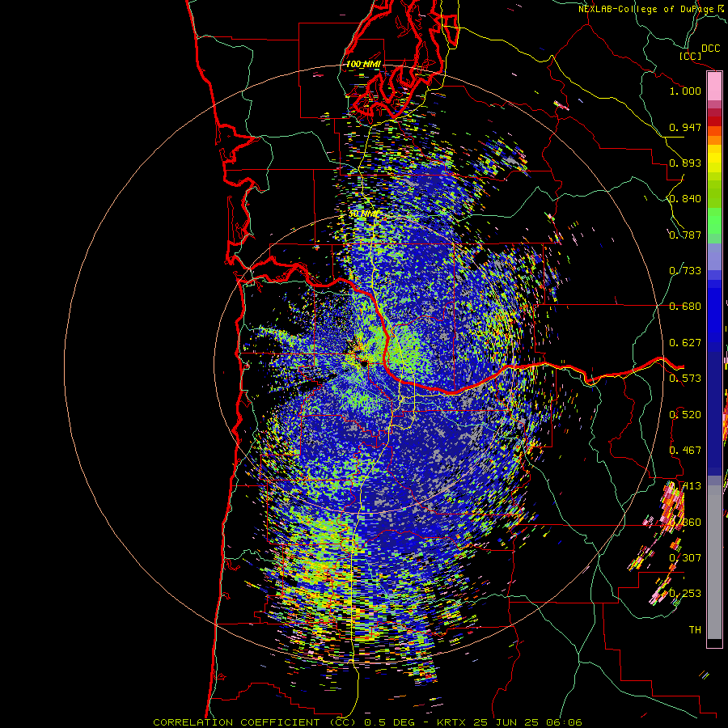Click the 0.893 scale value
The height and width of the screenshot is (728, 728).
(x=685, y=163)
